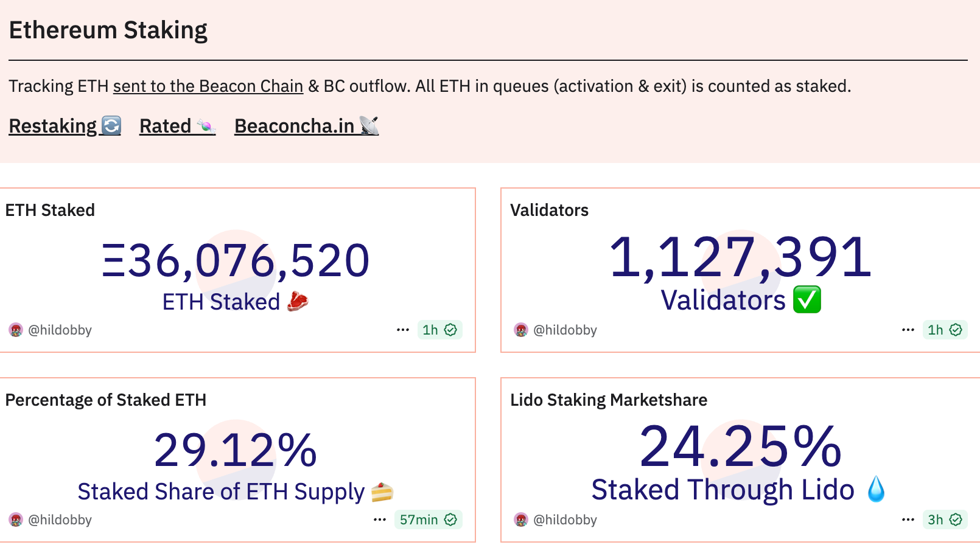Click hildobby avatar in Percentage of Staked ETH card
This screenshot has height=556, width=980.
point(16,520)
